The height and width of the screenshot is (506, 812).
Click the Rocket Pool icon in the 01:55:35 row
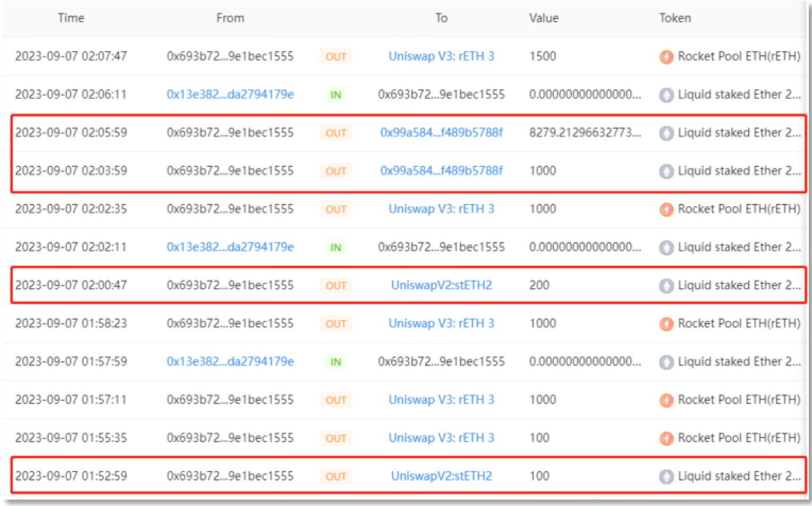click(666, 438)
